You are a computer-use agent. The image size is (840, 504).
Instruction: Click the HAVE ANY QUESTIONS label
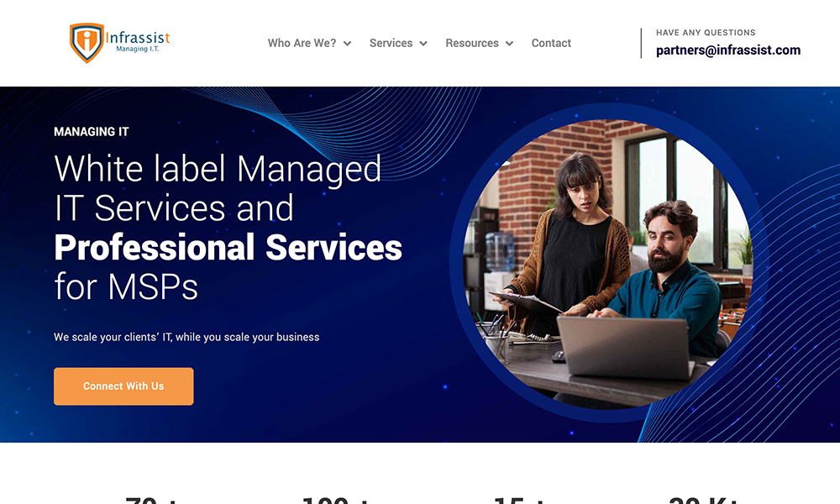click(706, 33)
